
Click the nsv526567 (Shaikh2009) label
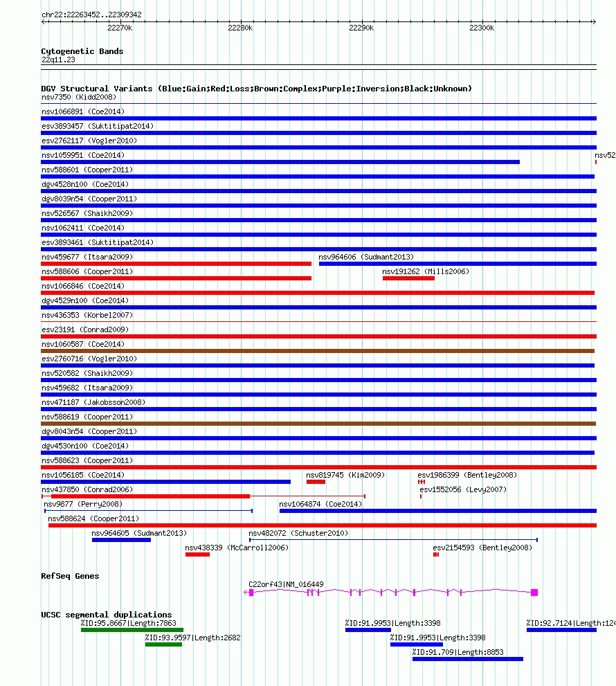pyautogui.click(x=87, y=213)
